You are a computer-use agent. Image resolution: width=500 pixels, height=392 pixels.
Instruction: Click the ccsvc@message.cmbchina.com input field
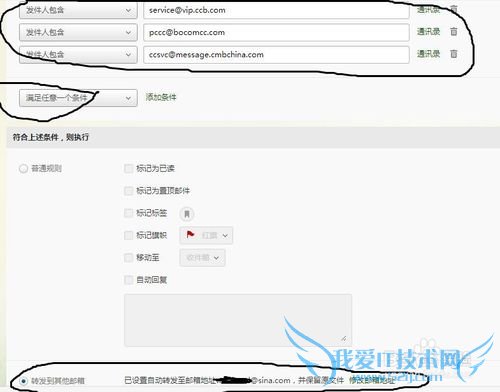[x=276, y=54]
